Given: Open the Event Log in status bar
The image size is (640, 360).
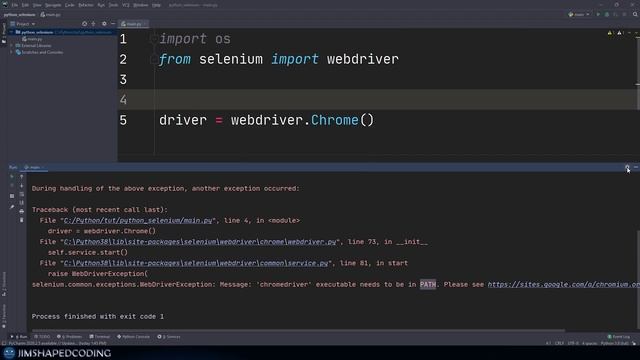Looking at the screenshot, I should click(619, 337).
